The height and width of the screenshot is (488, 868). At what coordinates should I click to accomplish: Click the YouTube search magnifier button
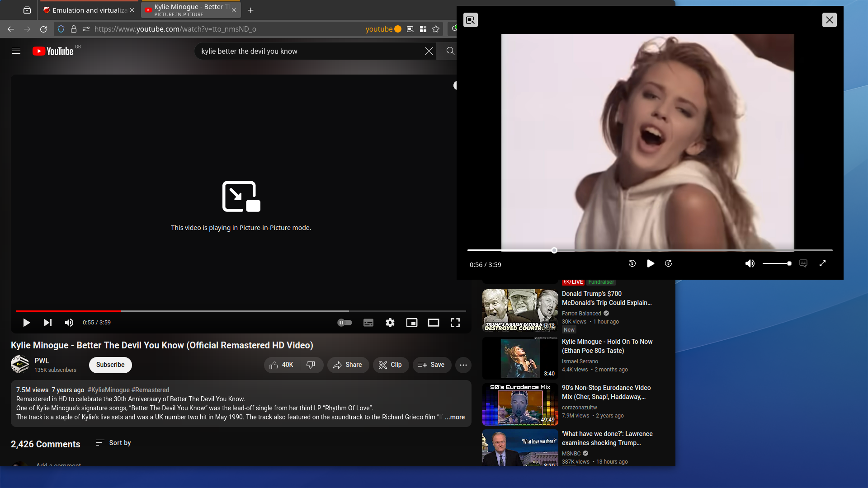pyautogui.click(x=450, y=51)
